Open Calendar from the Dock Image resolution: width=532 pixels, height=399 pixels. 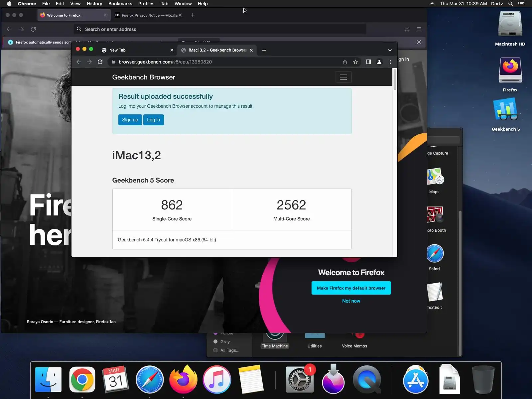coord(115,379)
